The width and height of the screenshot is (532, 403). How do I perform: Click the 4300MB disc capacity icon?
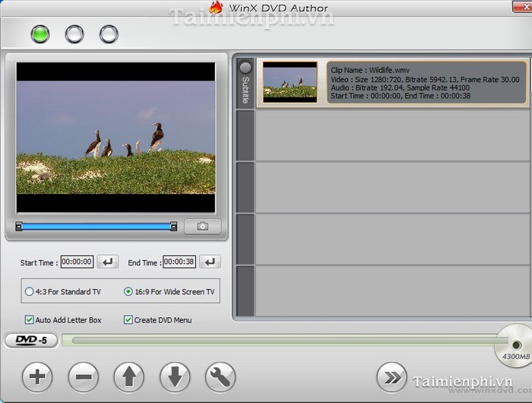click(514, 346)
